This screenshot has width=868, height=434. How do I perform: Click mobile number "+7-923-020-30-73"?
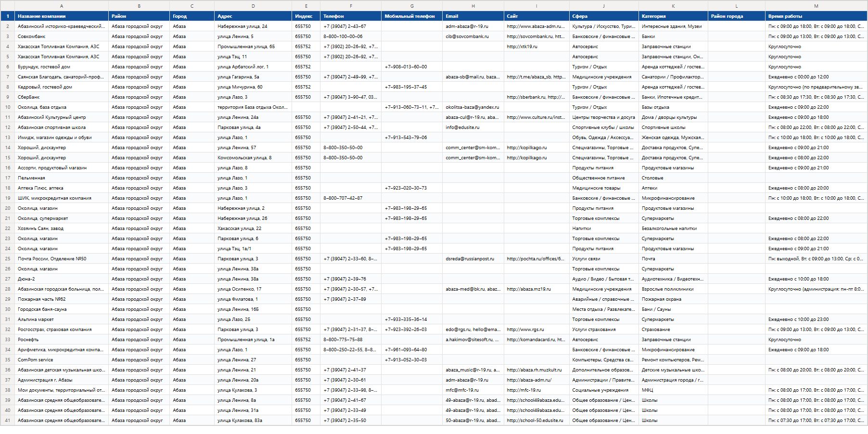(412, 188)
